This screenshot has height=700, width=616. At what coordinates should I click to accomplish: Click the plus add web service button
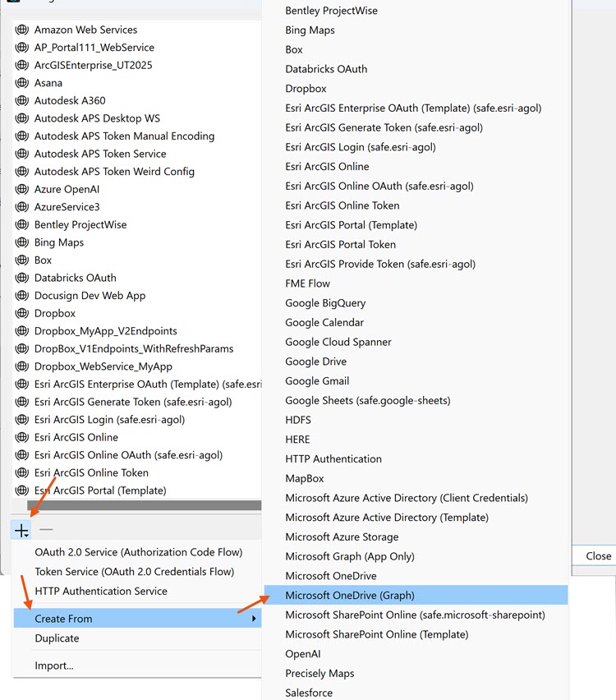21,531
